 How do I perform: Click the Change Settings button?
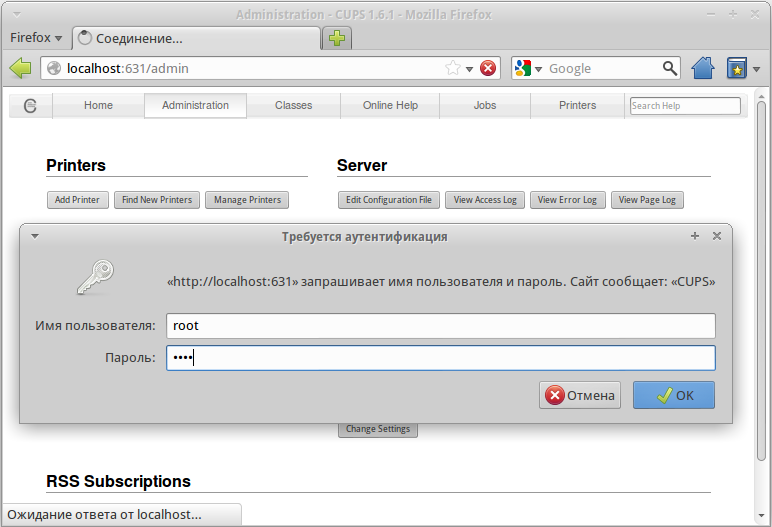pyautogui.click(x=378, y=429)
